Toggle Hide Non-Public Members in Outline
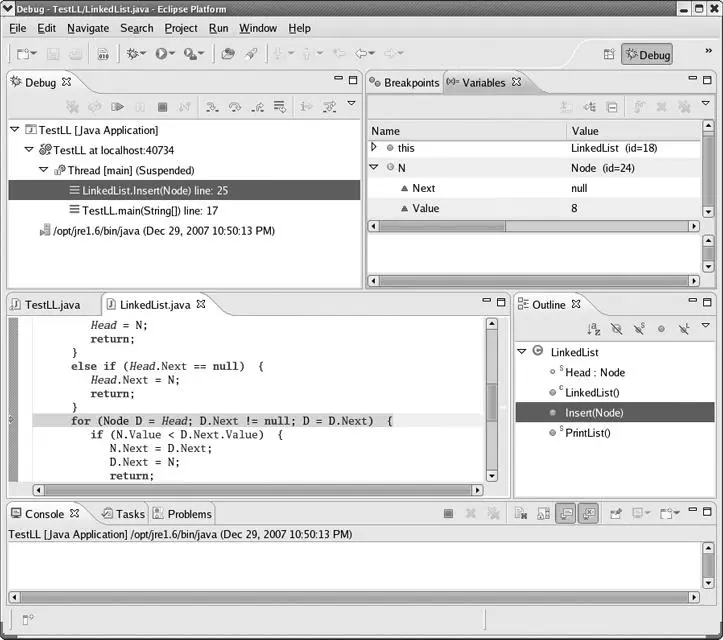 tap(661, 329)
